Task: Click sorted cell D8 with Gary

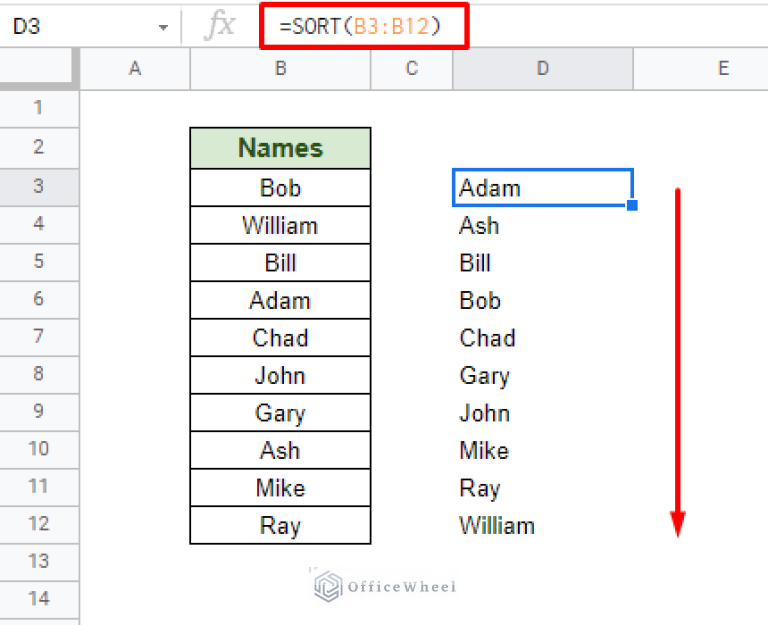Action: (543, 375)
